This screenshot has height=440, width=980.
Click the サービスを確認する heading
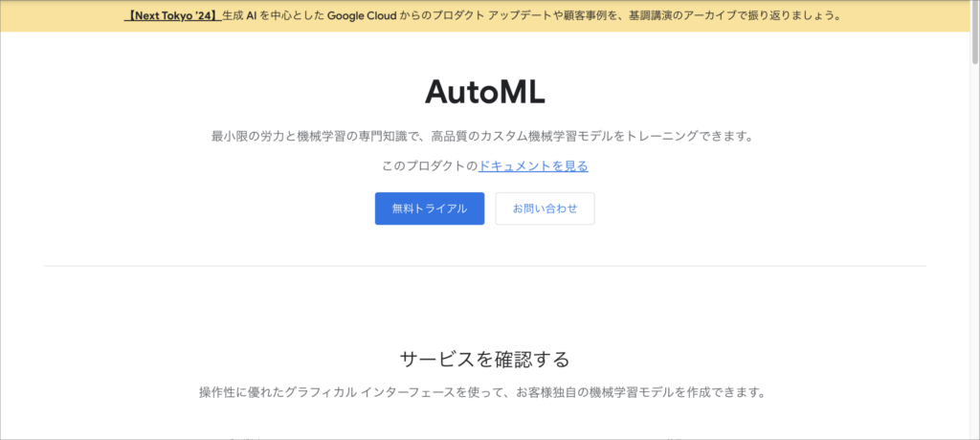(x=485, y=360)
